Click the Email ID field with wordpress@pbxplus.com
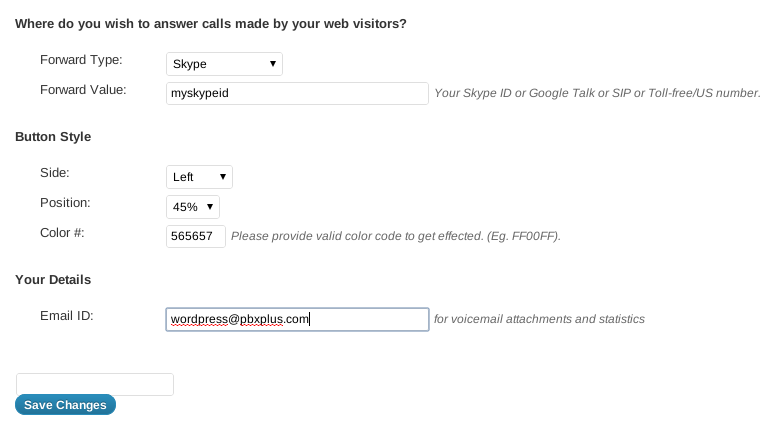The width and height of the screenshot is (777, 423). tap(297, 319)
